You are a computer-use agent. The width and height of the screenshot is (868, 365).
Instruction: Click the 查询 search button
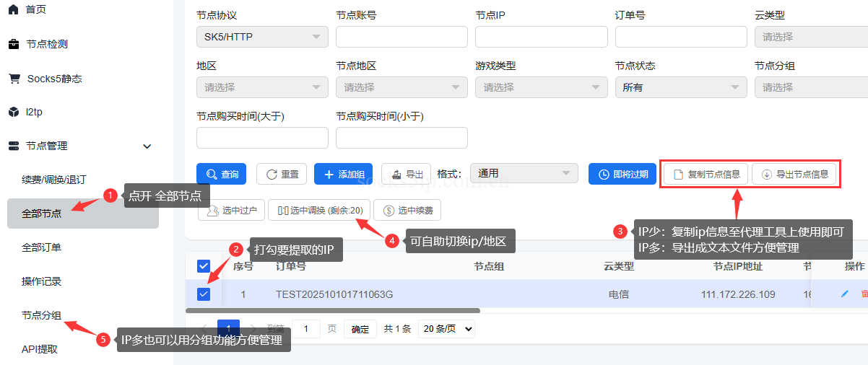pyautogui.click(x=221, y=174)
